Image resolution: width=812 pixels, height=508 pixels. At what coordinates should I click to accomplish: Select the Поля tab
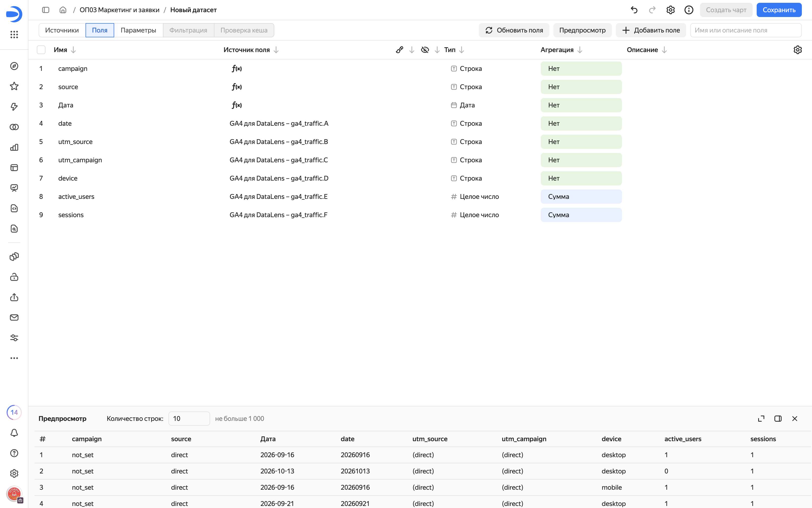click(x=100, y=30)
